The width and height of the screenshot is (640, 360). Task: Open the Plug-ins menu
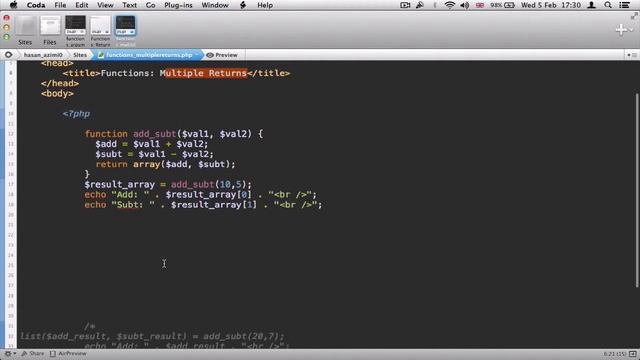(178, 5)
